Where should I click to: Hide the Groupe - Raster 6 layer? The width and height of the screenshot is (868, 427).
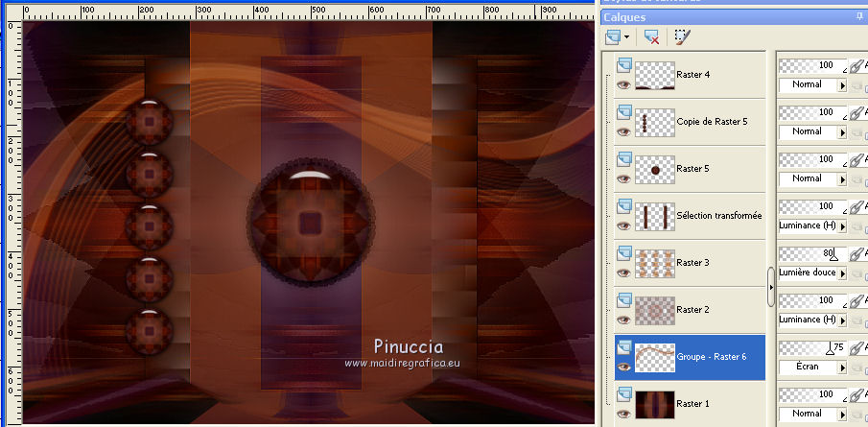623,367
